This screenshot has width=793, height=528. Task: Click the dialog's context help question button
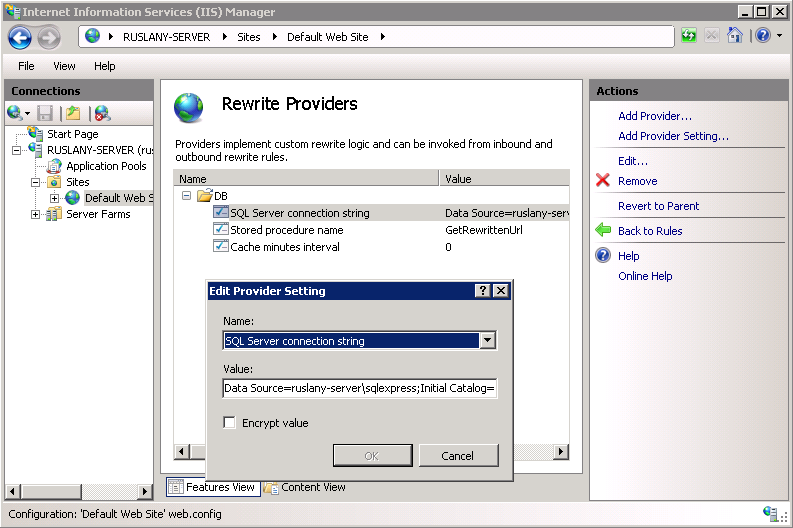point(483,291)
